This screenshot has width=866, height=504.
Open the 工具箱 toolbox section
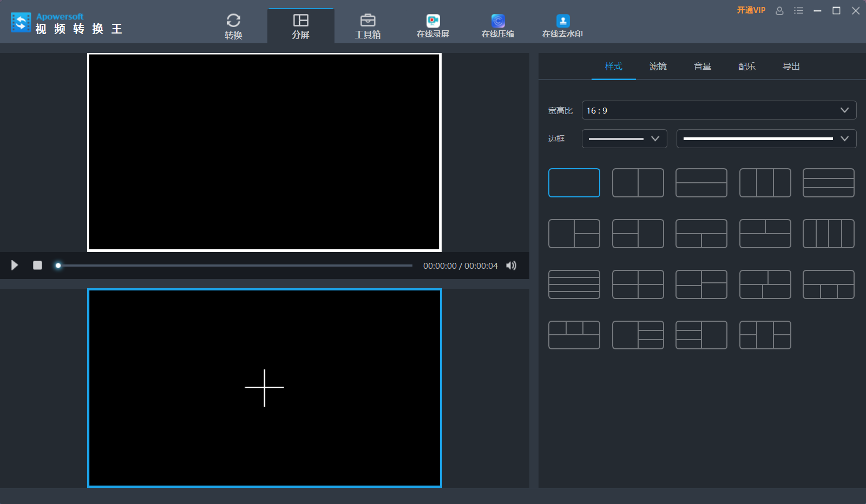pyautogui.click(x=368, y=26)
